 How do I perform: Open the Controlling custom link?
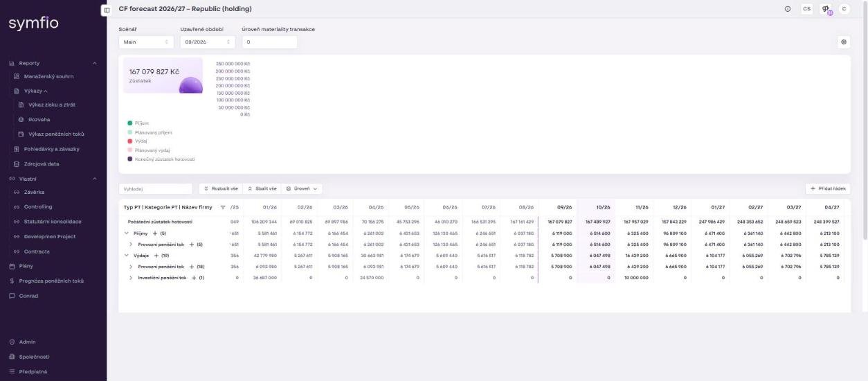coord(38,206)
